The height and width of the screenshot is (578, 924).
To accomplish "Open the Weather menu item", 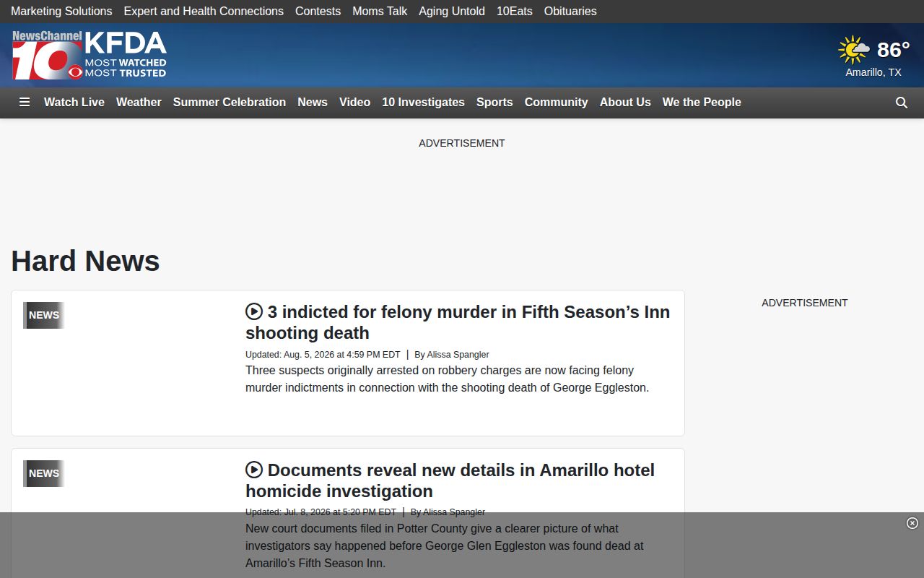I will (139, 103).
